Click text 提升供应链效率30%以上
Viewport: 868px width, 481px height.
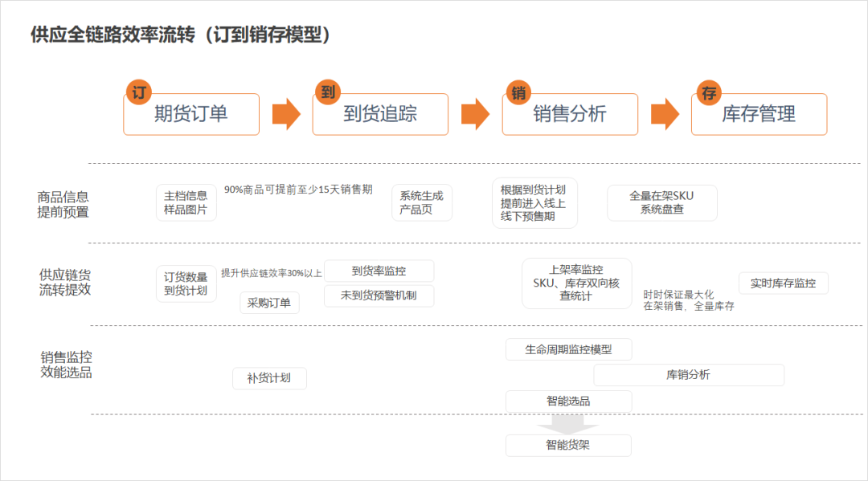tap(272, 273)
